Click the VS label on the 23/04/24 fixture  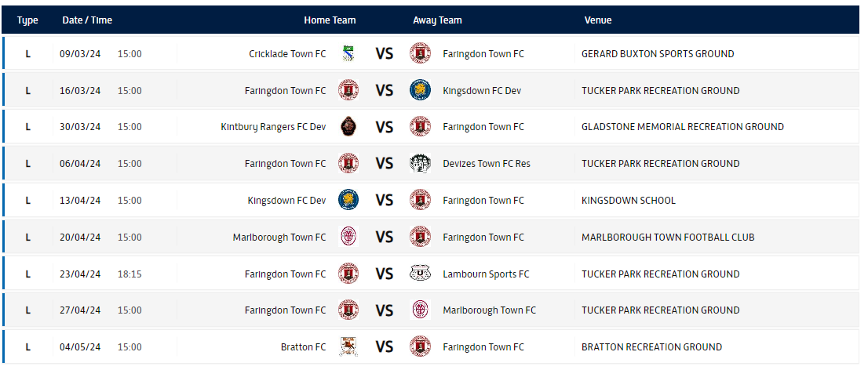click(385, 274)
